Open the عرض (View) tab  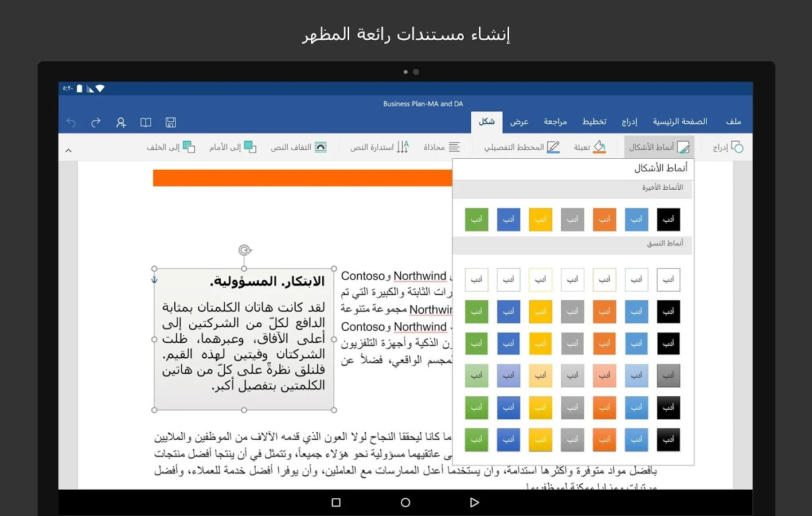tap(519, 122)
